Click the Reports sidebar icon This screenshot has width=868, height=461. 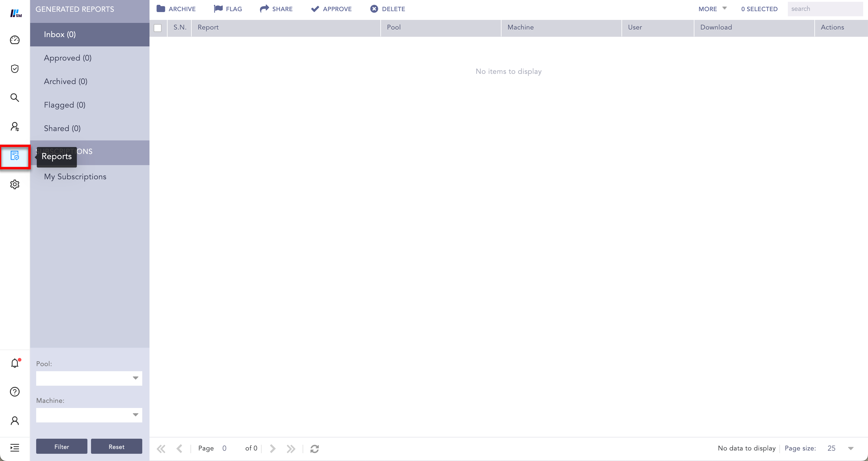(15, 156)
